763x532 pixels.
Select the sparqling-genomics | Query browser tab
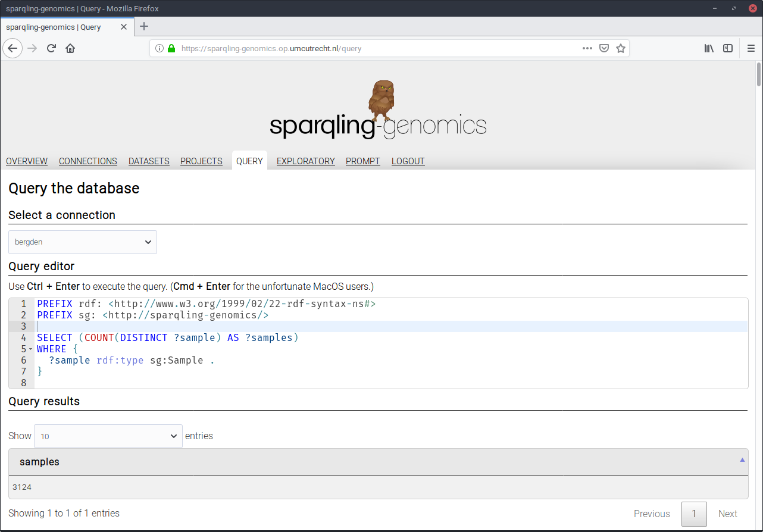66,27
